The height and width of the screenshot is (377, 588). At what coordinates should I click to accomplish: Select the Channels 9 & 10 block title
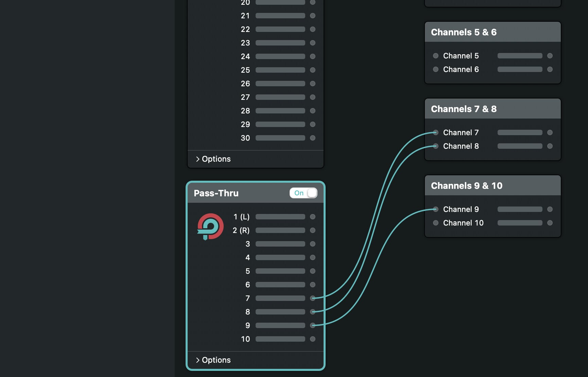pyautogui.click(x=466, y=186)
